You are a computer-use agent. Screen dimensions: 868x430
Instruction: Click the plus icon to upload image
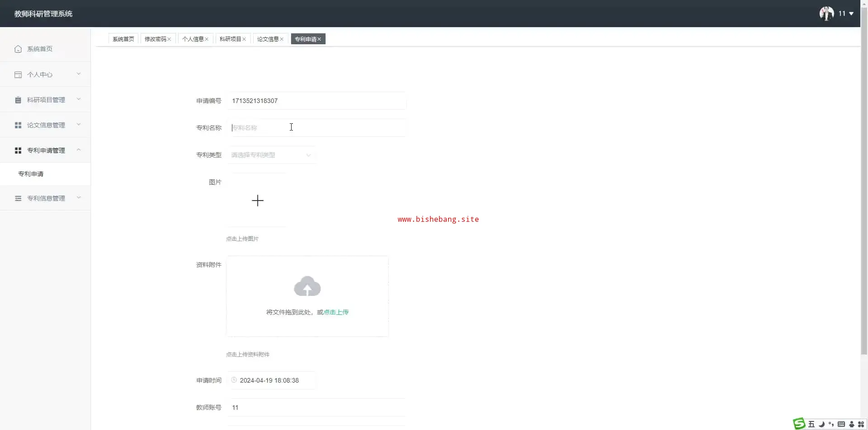point(258,201)
